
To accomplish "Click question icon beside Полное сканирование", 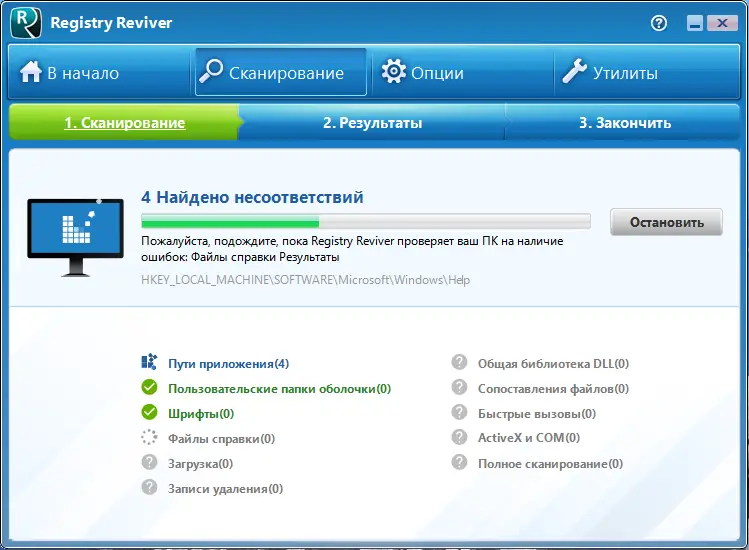I will point(460,462).
